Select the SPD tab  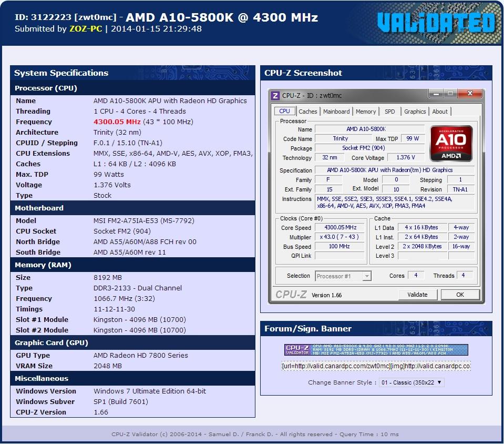(389, 112)
